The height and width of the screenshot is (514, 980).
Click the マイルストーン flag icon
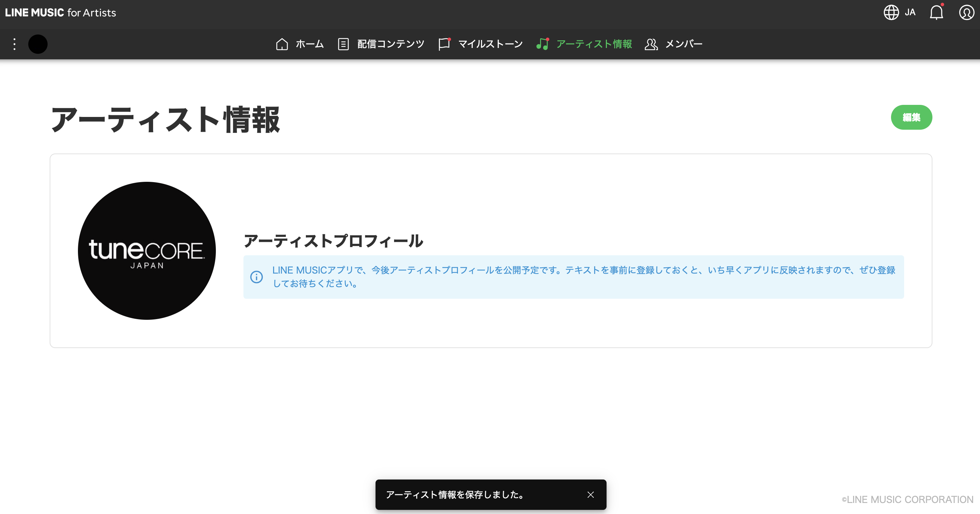click(444, 44)
